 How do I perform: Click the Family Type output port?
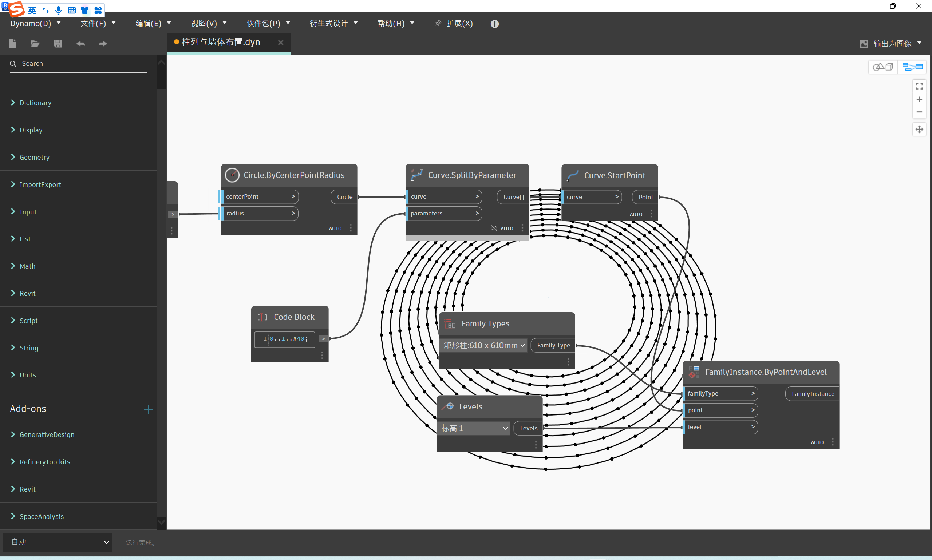(553, 346)
